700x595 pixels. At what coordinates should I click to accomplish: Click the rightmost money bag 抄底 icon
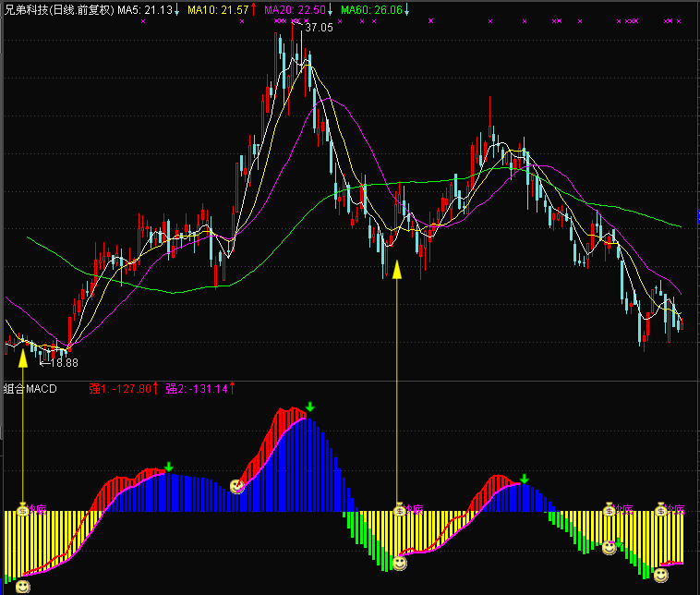point(661,508)
